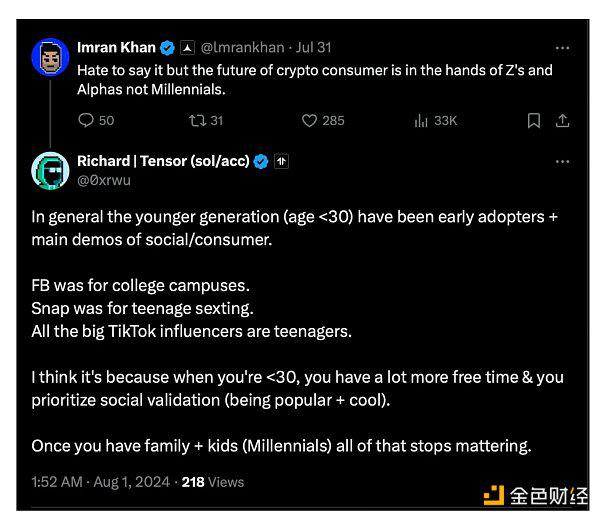Click Richard's blue verified checkmark
600x517 pixels.
(x=261, y=161)
